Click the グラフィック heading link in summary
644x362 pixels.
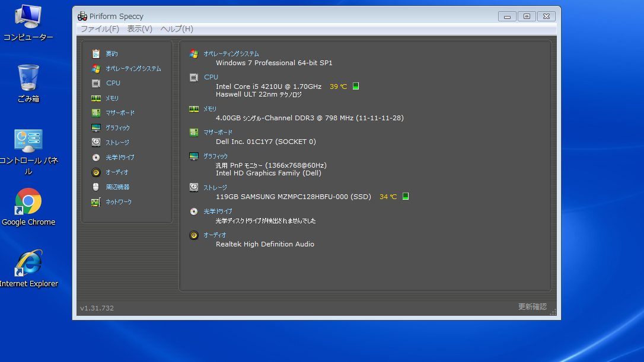(216, 156)
